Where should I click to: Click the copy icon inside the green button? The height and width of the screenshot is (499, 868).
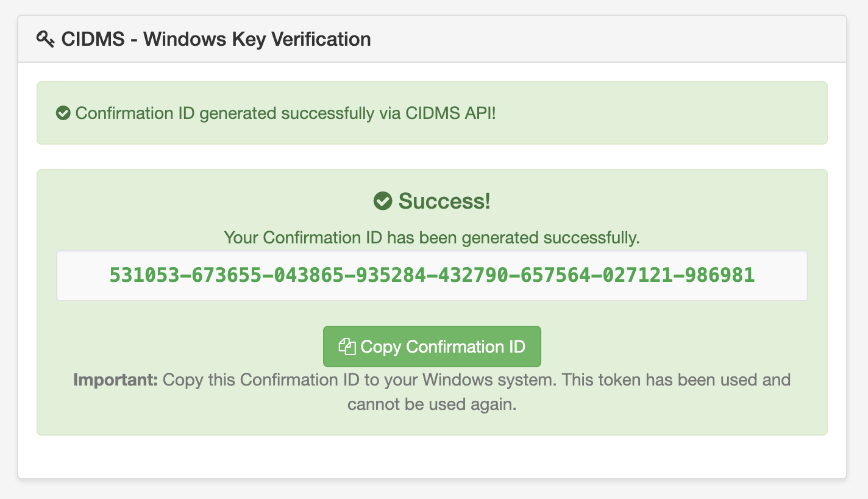(x=347, y=346)
